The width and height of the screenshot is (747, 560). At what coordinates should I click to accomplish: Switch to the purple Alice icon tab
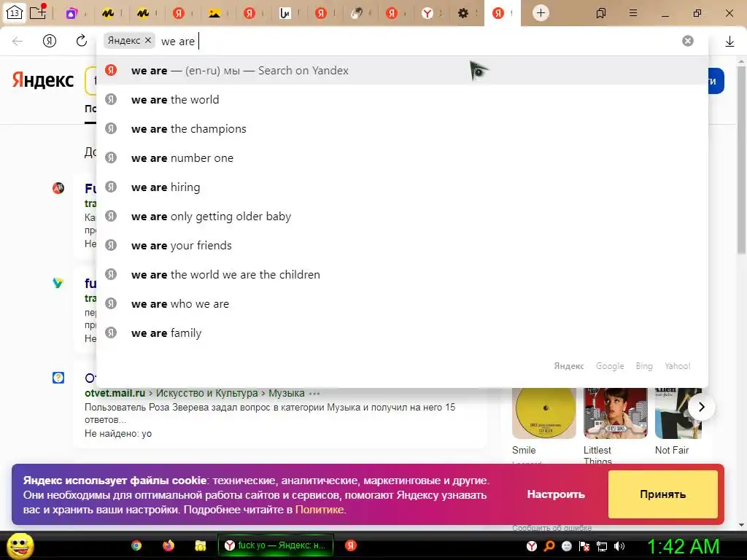click(71, 13)
